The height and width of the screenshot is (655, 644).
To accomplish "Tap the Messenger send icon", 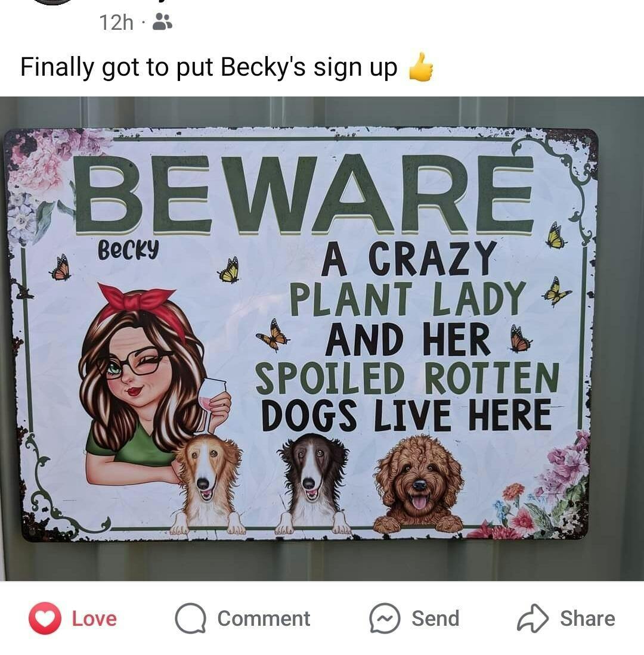I will [385, 618].
